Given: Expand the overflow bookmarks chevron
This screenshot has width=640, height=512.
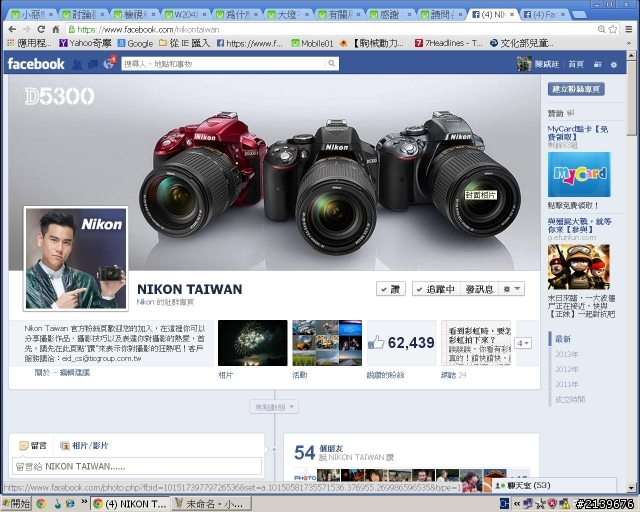Looking at the screenshot, I should pos(629,43).
